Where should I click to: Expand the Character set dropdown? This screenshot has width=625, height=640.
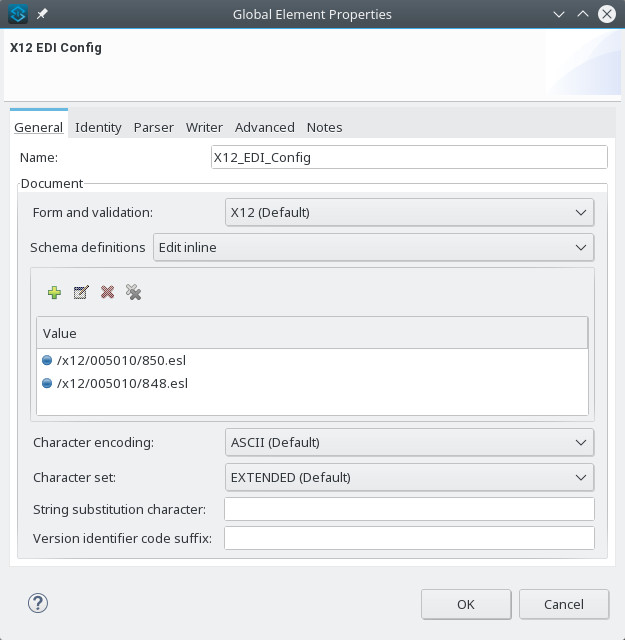[x=409, y=478]
